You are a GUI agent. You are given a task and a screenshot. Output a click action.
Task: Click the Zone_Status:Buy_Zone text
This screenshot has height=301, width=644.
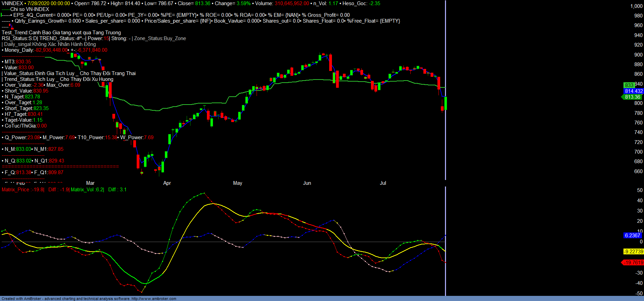click(x=160, y=38)
